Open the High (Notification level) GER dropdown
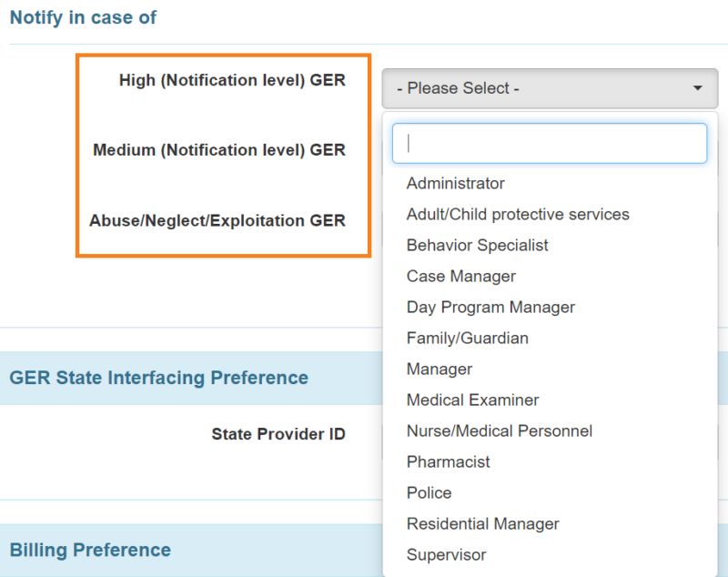 click(550, 88)
